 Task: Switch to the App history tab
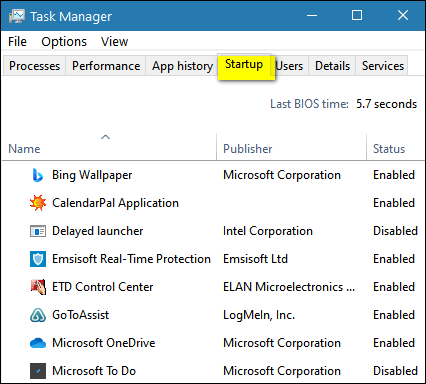tap(182, 66)
